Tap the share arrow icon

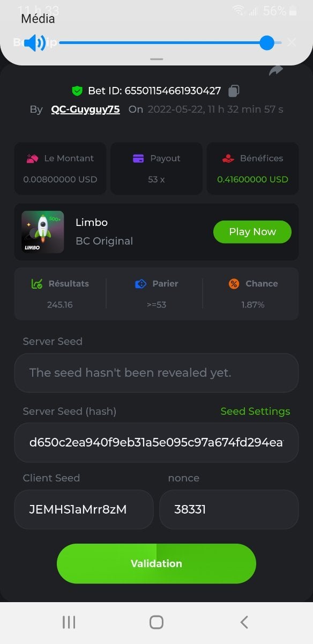click(x=275, y=70)
